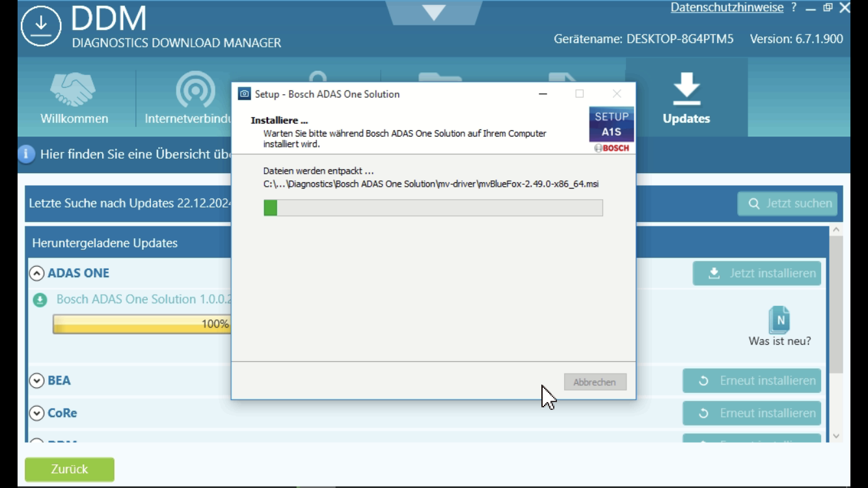The height and width of the screenshot is (488, 868).
Task: Click the update list scrollbar down arrow
Action: (x=836, y=436)
